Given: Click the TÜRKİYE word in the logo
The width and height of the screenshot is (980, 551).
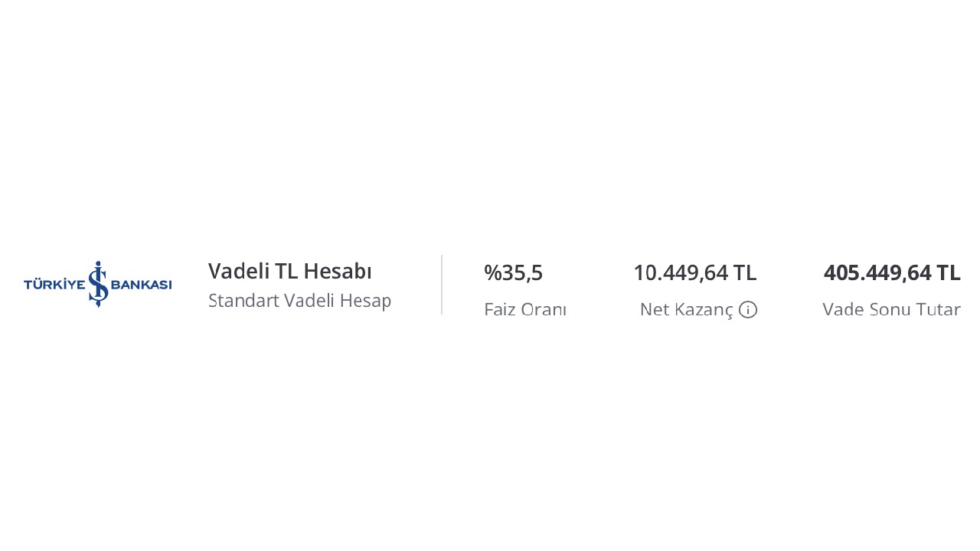Looking at the screenshot, I should 54,285.
